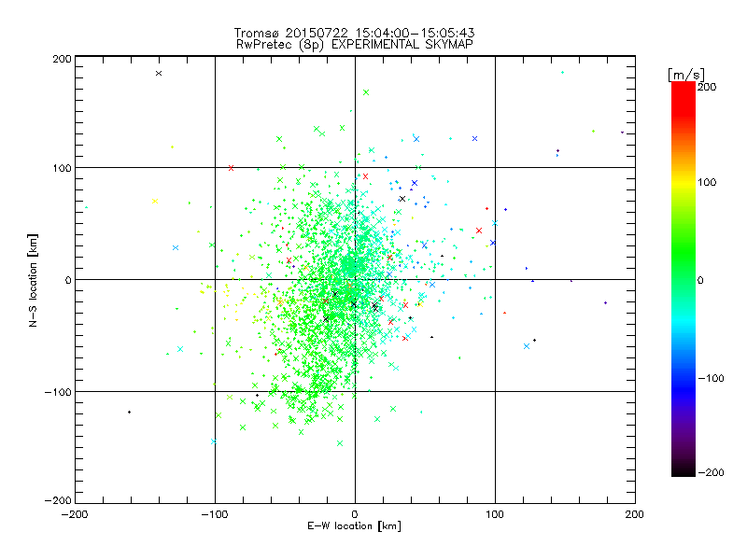
Task: Click the colorbar label "0"
Action: coord(700,280)
